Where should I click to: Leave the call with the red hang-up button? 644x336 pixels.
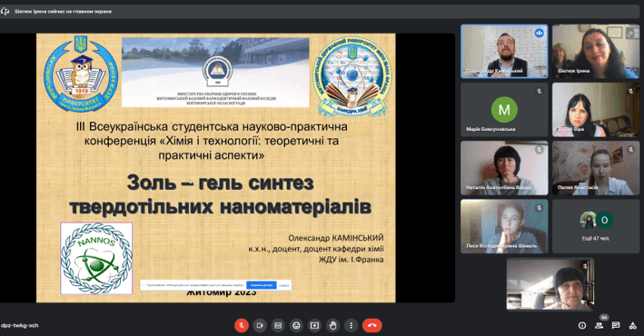372,325
